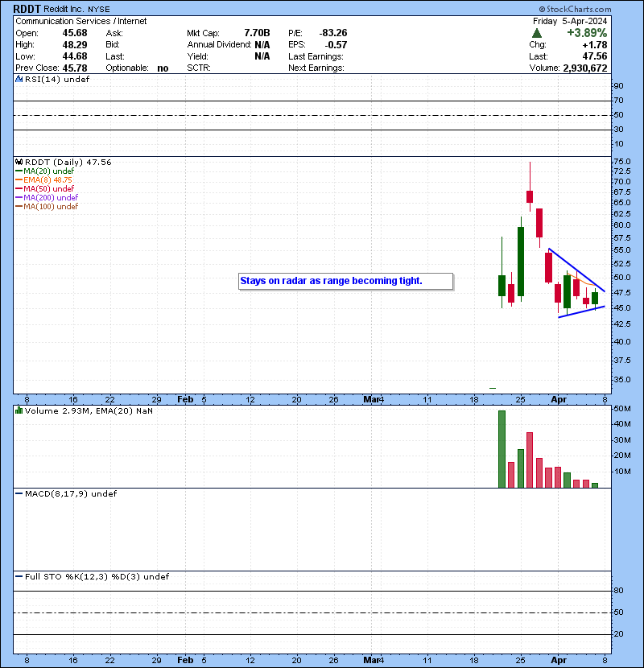Image resolution: width=644 pixels, height=668 pixels.
Task: Click the 'Stays on radar' annotation box
Action: click(345, 281)
